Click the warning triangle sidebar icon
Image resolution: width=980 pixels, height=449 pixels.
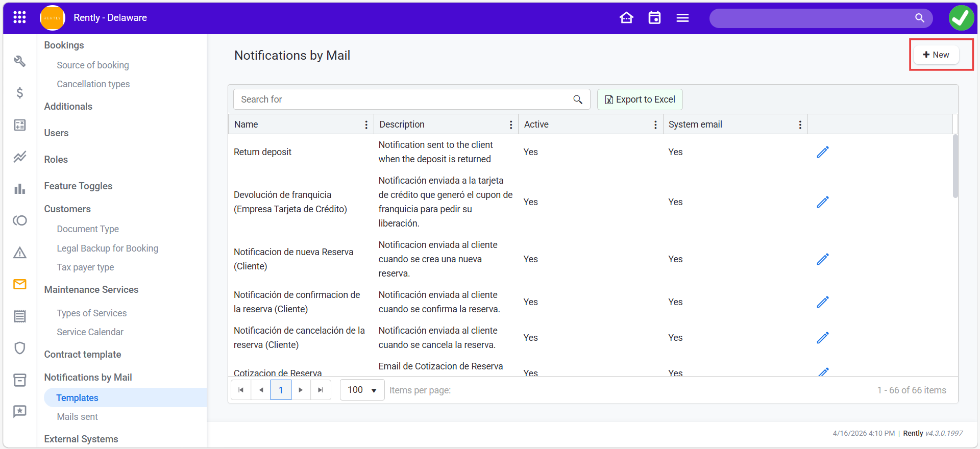20,253
